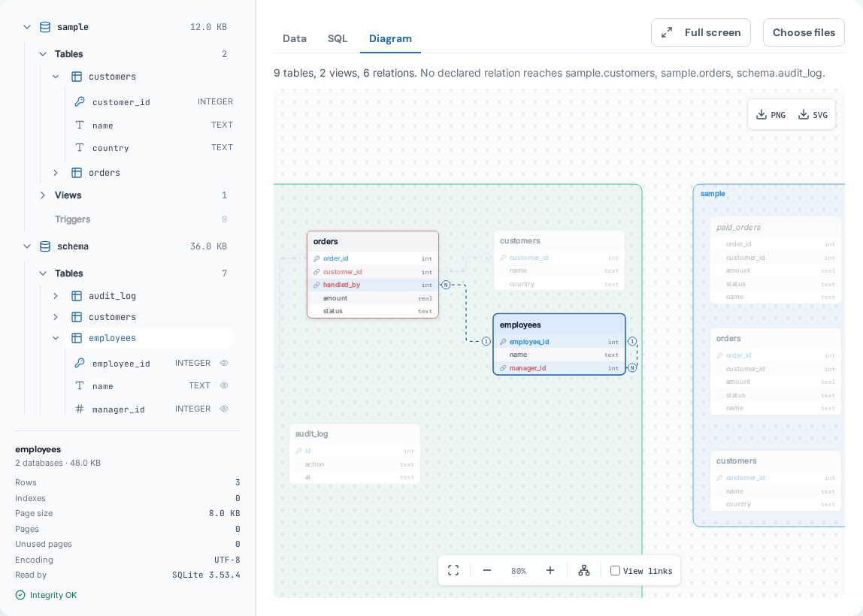Click the sample database icon in sidebar

[45, 27]
